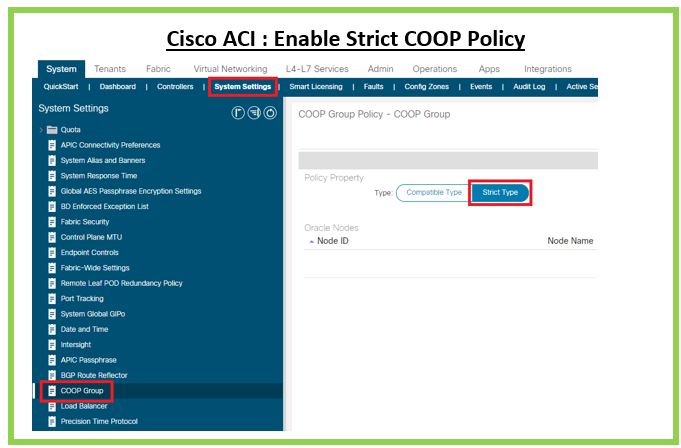Click the BGP Route Reflector document icon
The image size is (681, 448).
52,375
